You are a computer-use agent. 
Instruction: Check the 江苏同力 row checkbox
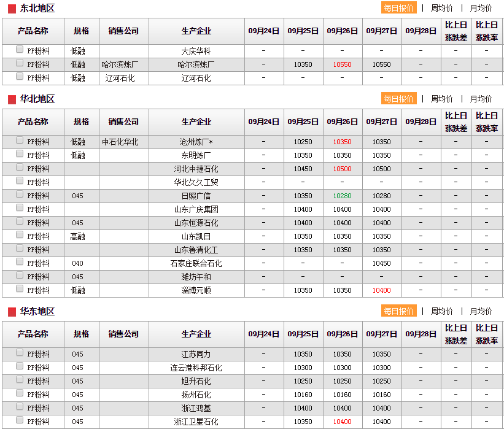20,352
